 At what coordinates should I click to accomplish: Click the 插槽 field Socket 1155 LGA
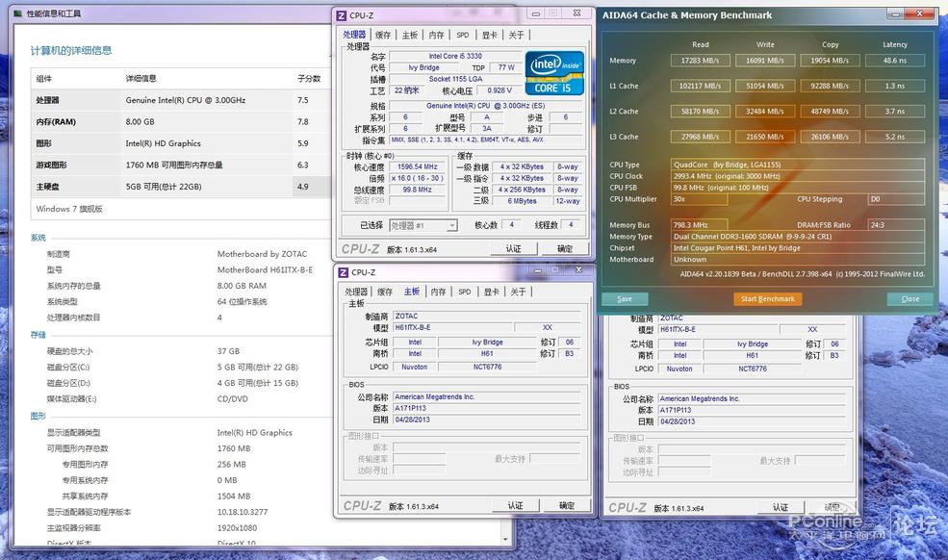[455, 79]
